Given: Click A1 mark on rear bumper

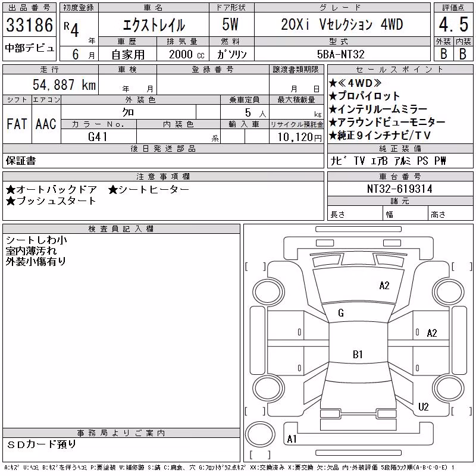Looking at the screenshot, I should pos(292,439).
